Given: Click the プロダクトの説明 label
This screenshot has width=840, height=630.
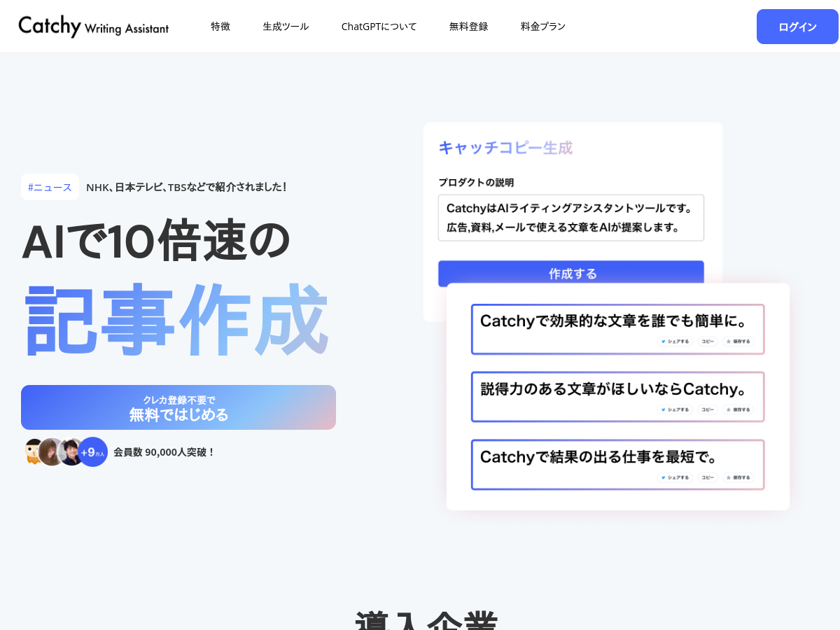Looking at the screenshot, I should coord(476,183).
